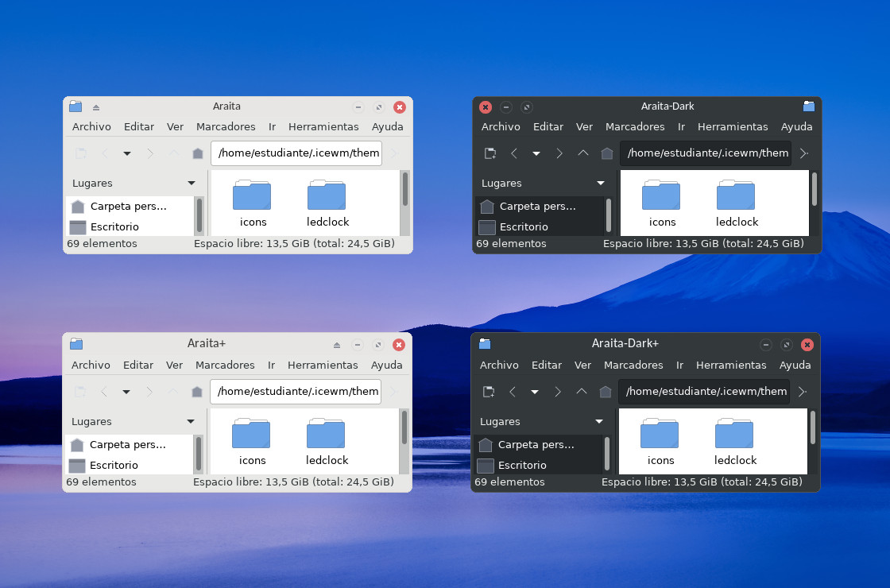Click the rollup arrow in Araita title bar
Viewport: 890px width, 588px height.
click(x=96, y=107)
